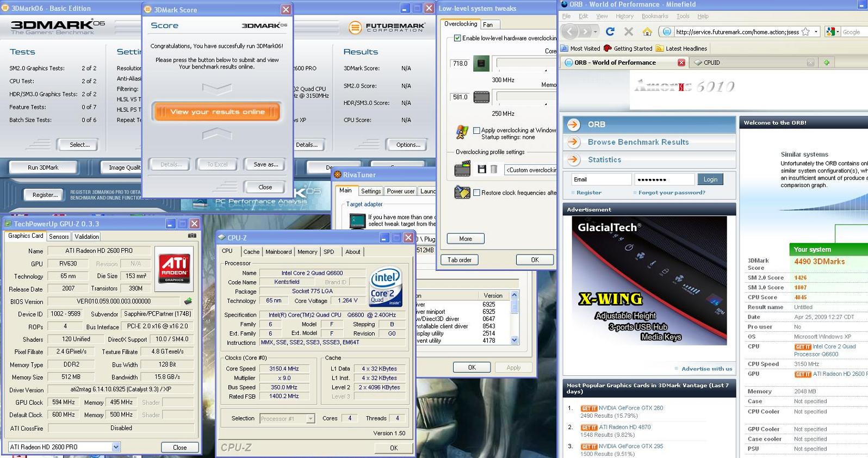Click the Windows startup flag icon
The width and height of the screenshot is (868, 458).
pos(462,132)
